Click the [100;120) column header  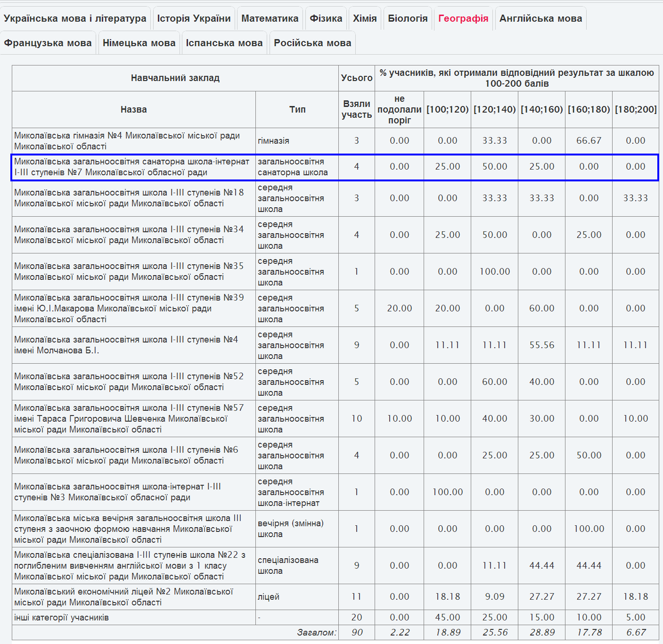pyautogui.click(x=448, y=109)
